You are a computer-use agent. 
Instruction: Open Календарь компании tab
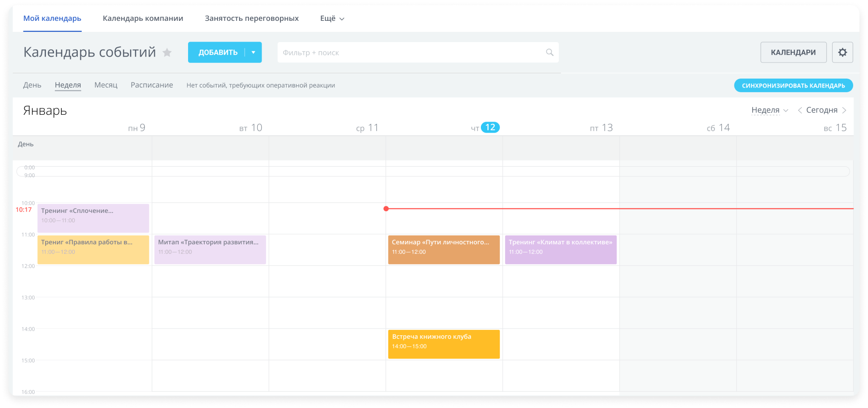point(143,18)
